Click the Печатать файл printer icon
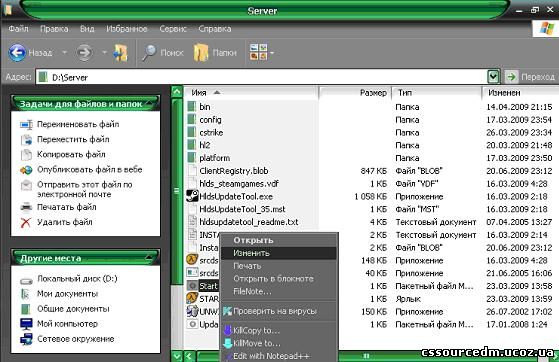 [26, 207]
